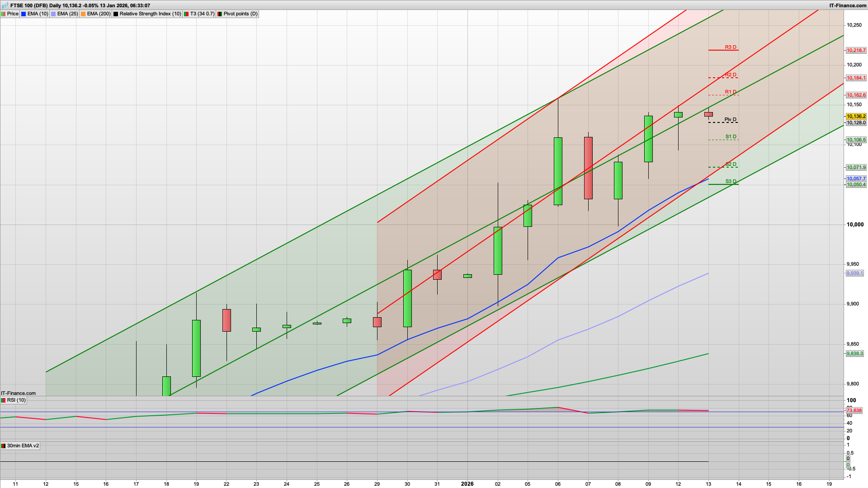This screenshot has height=488, width=868.
Task: Toggle the Price series via its legend entry
Action: pyautogui.click(x=13, y=14)
